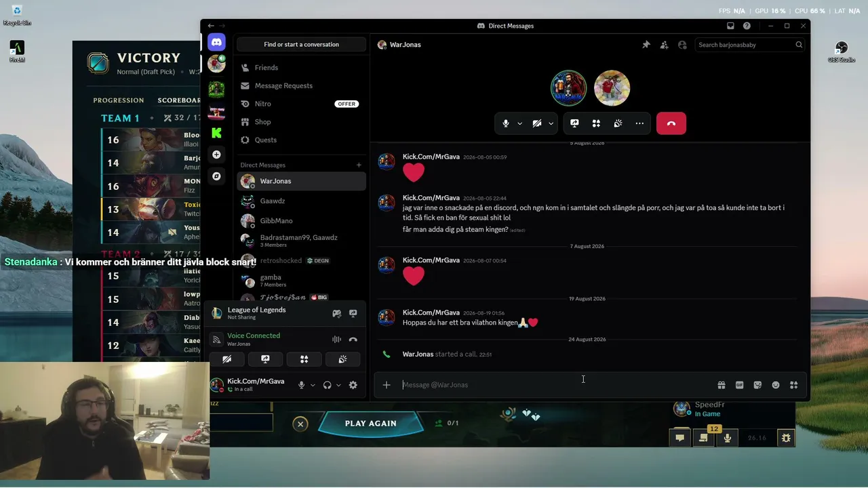Viewport: 868px width, 488px height.
Task: Open Message Requests
Action: [x=301, y=85]
